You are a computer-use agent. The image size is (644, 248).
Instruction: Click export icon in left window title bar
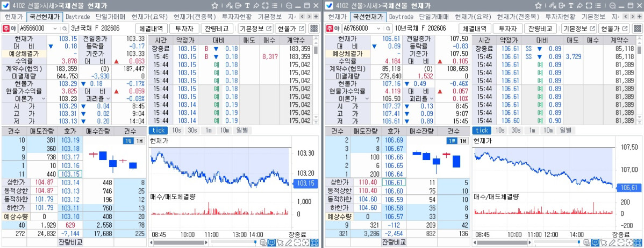(239, 6)
